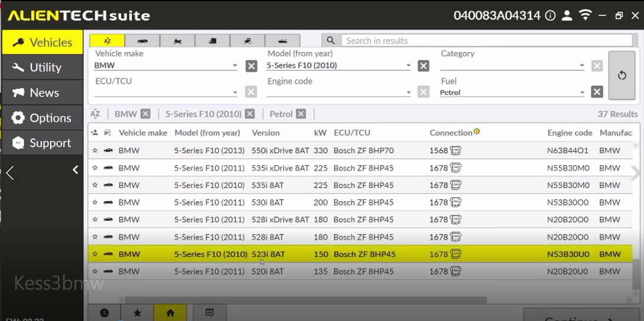Select the tractor vehicle type filter
The width and height of the screenshot is (644, 321).
point(247,41)
